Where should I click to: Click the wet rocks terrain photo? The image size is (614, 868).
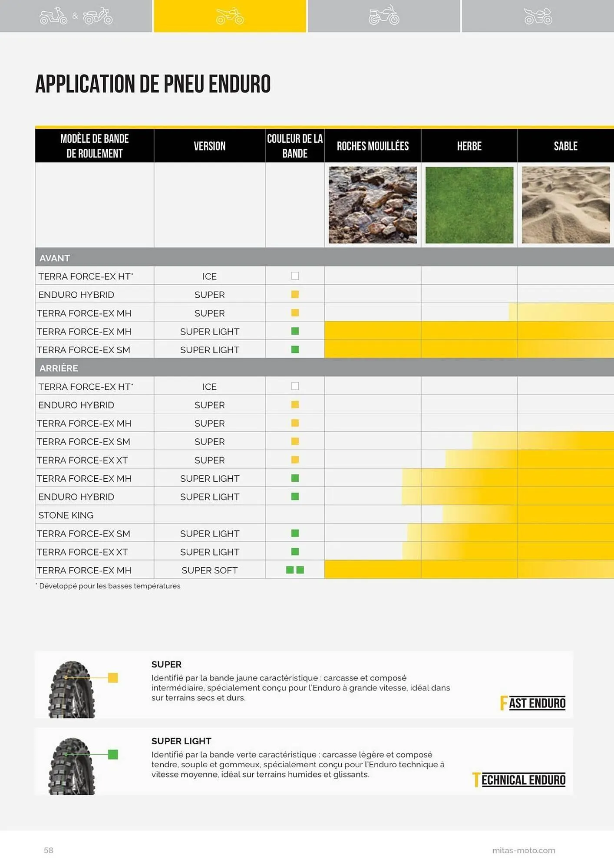[373, 205]
